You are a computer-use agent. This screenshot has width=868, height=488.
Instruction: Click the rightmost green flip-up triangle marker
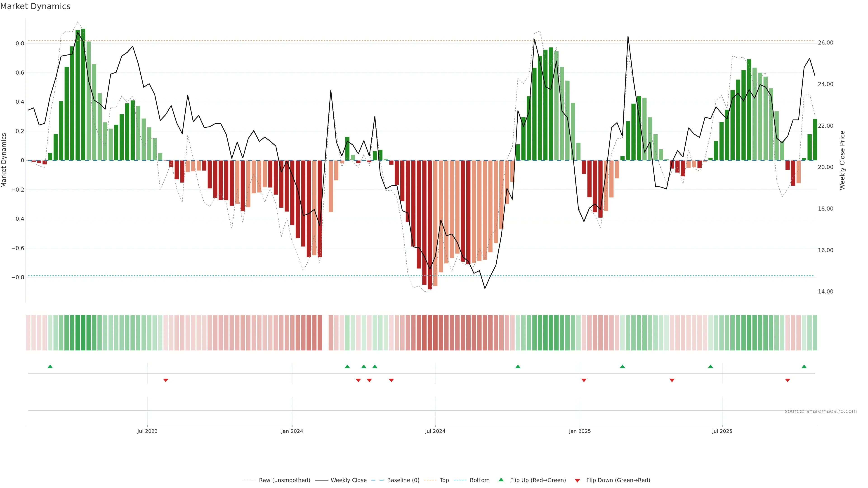tap(804, 366)
